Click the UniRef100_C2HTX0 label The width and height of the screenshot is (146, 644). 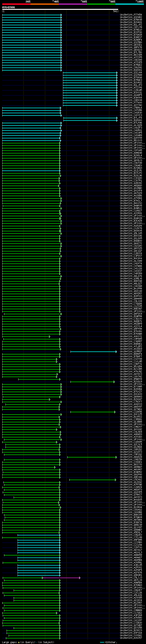click(131, 548)
